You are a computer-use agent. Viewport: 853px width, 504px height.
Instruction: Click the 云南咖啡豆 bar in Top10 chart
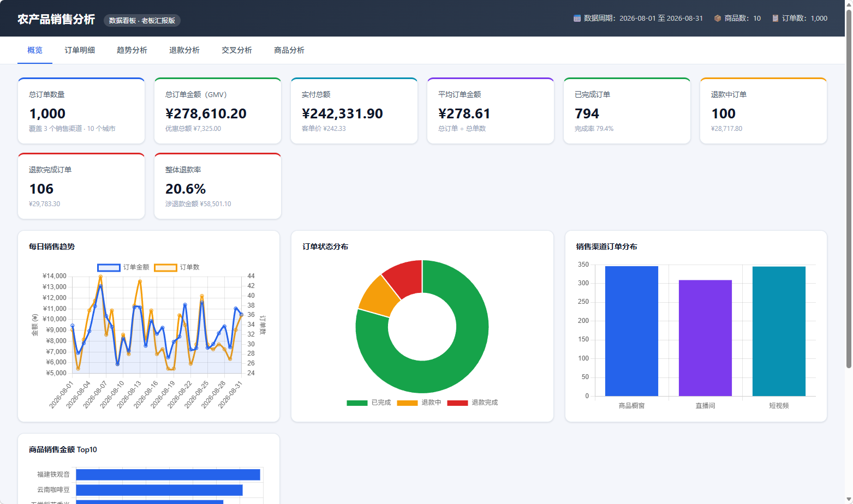click(159, 490)
